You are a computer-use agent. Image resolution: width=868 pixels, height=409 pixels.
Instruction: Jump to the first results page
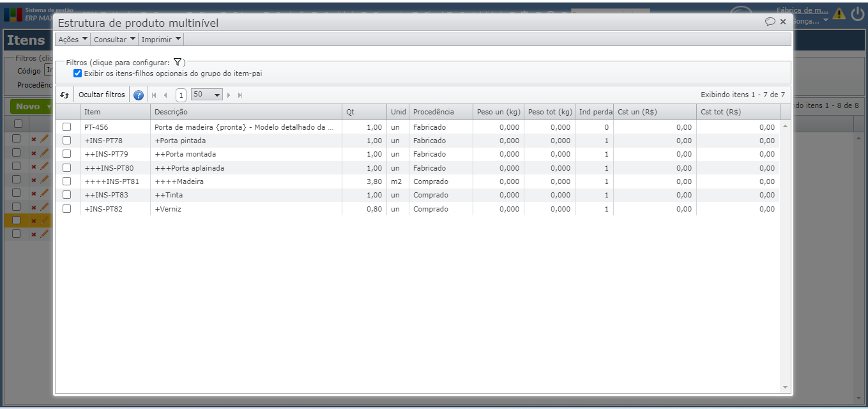coord(154,95)
